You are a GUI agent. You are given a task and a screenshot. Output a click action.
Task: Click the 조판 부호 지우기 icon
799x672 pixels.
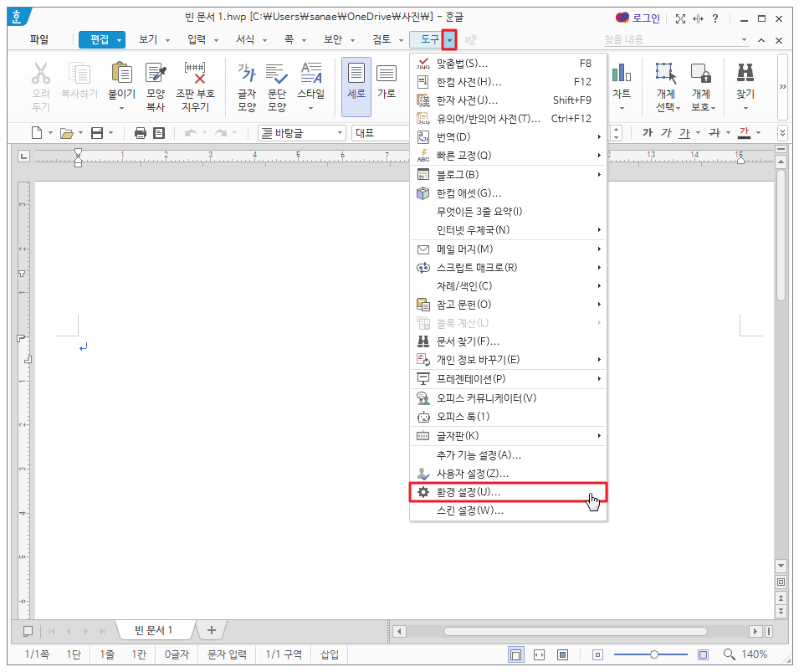point(196,84)
